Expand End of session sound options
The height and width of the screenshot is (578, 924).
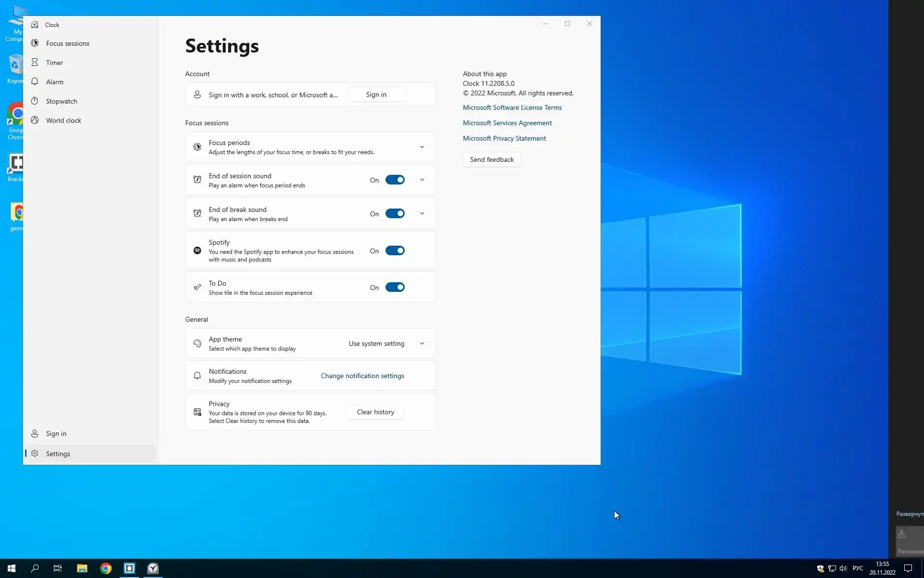(422, 180)
